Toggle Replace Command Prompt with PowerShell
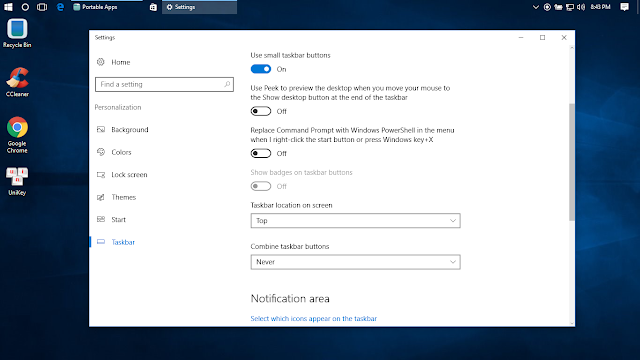 point(261,153)
